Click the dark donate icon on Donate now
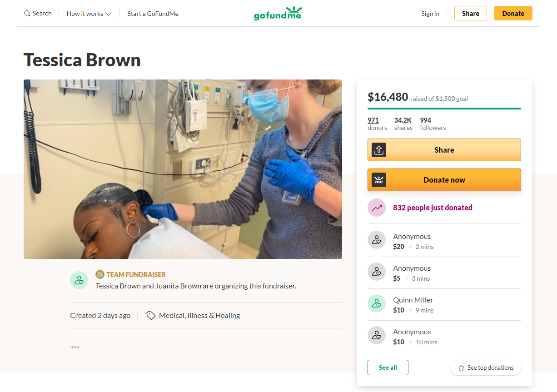 [x=378, y=179]
